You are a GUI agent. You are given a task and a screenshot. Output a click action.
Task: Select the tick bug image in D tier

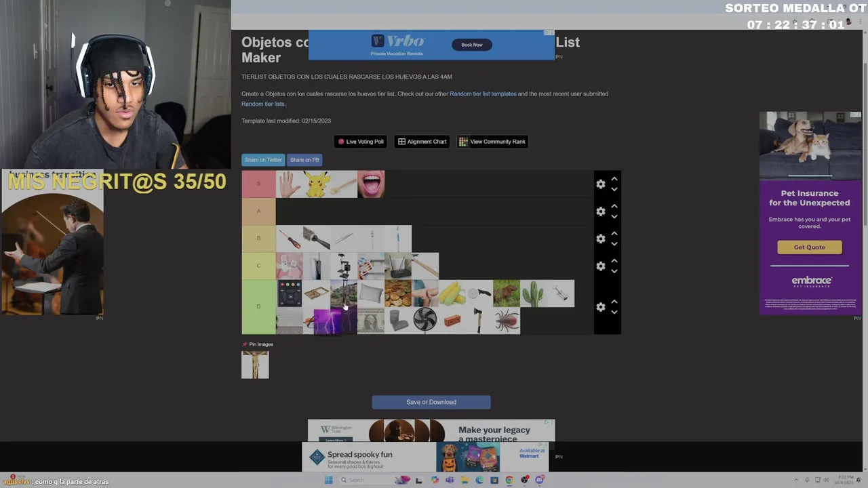pos(507,321)
